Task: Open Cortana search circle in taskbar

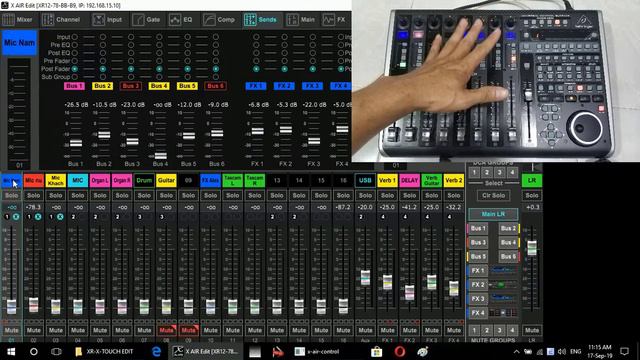Action: [x=34, y=351]
